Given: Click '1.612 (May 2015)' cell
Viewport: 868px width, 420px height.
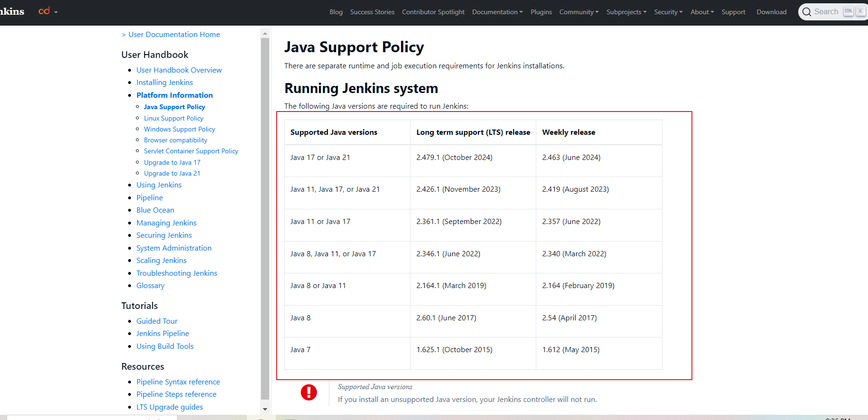Looking at the screenshot, I should coord(599,354).
